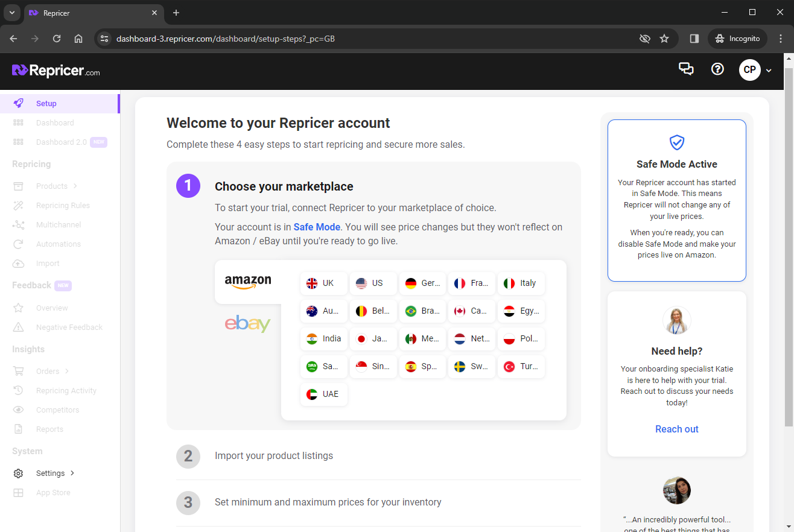This screenshot has width=794, height=532.
Task: Click the Overview star icon
Action: (x=19, y=308)
